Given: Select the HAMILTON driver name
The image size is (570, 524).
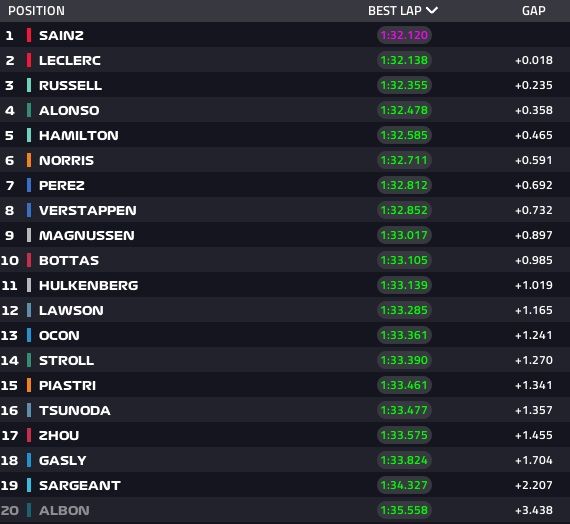Looking at the screenshot, I should tap(79, 135).
